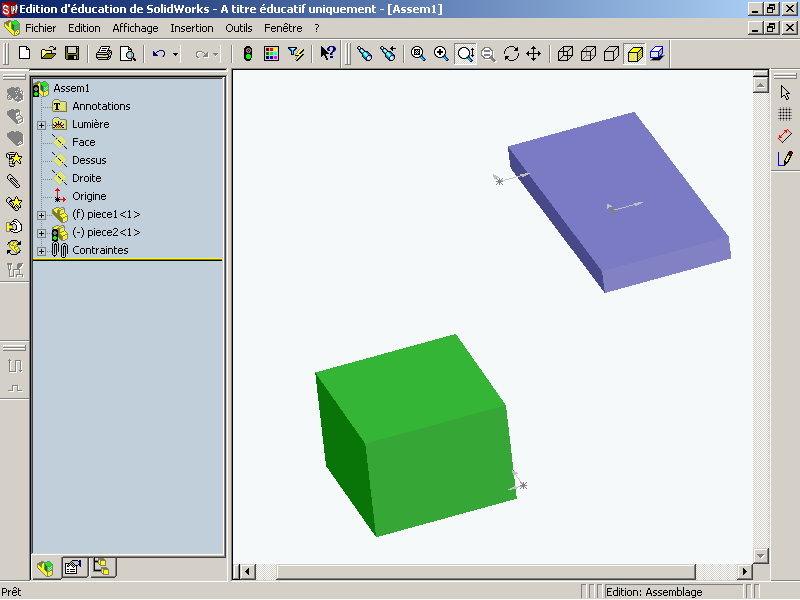Activate the Rotate View tool
This screenshot has width=800, height=600.
click(x=511, y=54)
